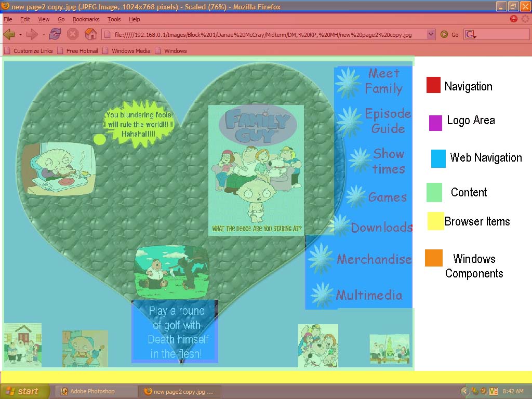Click inside the URL address field

click(260, 35)
